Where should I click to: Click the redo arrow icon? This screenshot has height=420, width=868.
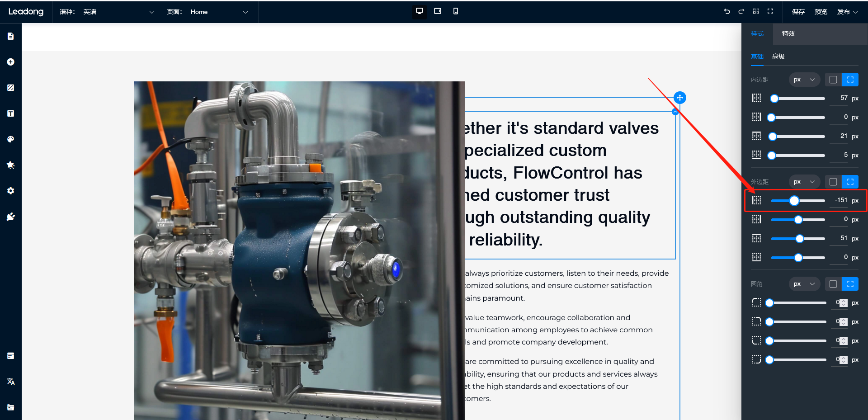point(741,11)
